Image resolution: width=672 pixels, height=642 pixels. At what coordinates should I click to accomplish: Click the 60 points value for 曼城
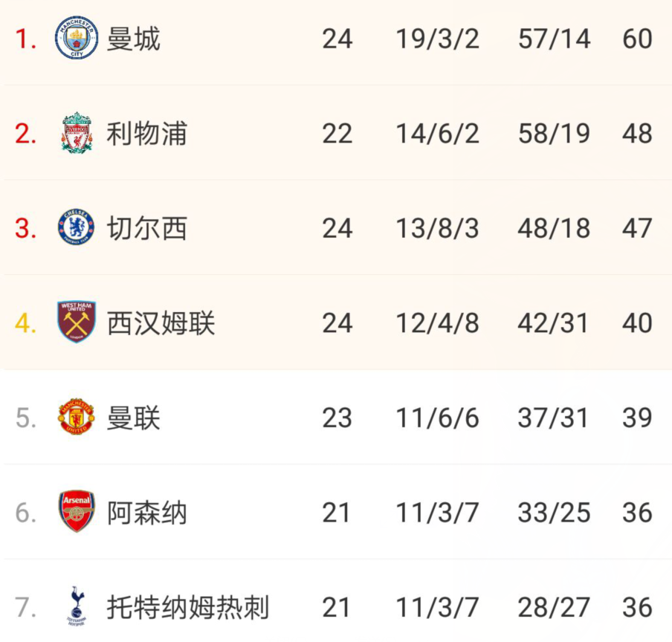(637, 39)
